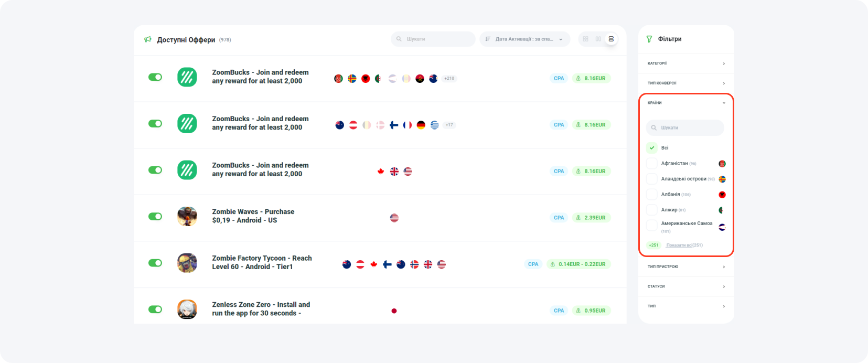Click the Zenless Zone Zero app icon
Screen dimensions: 868x363
coord(187,309)
